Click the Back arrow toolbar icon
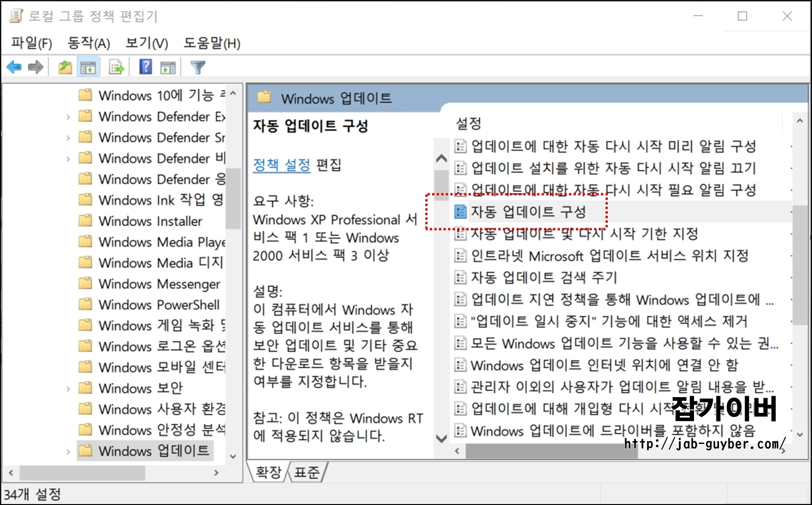This screenshot has height=505, width=812. tap(14, 67)
